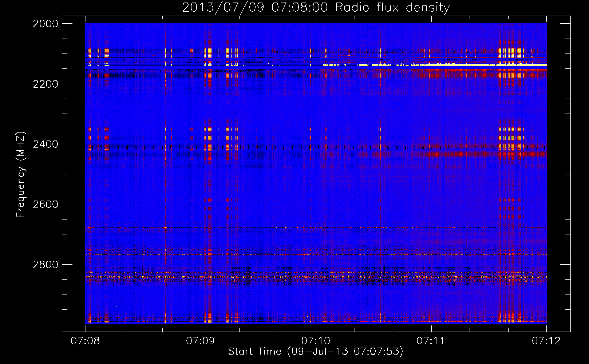This screenshot has width=589, height=364.
Task: Click the 2000 frequency axis label
Action: point(46,24)
